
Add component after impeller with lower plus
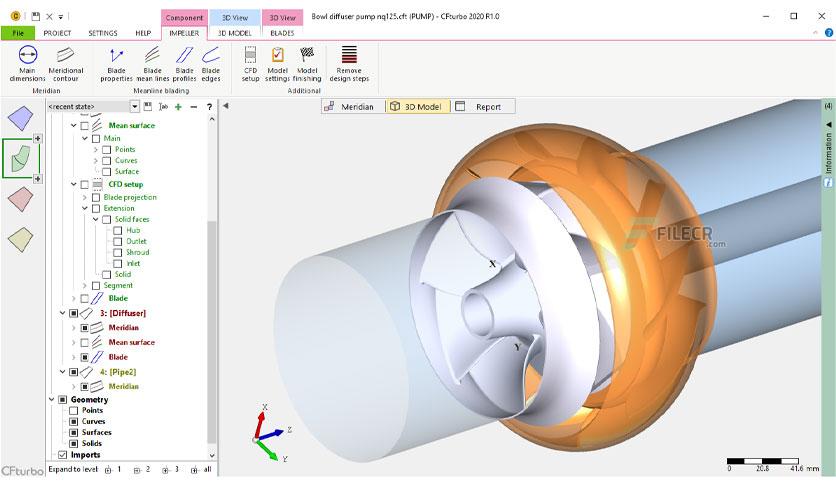coord(37,179)
